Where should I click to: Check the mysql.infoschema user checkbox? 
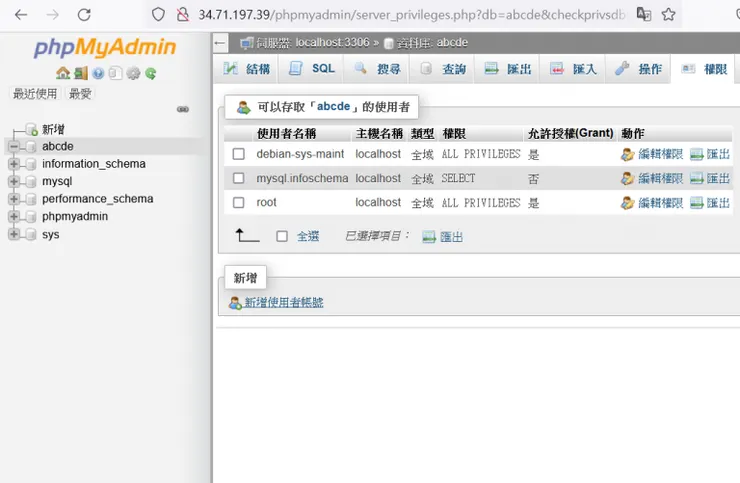pos(239,178)
